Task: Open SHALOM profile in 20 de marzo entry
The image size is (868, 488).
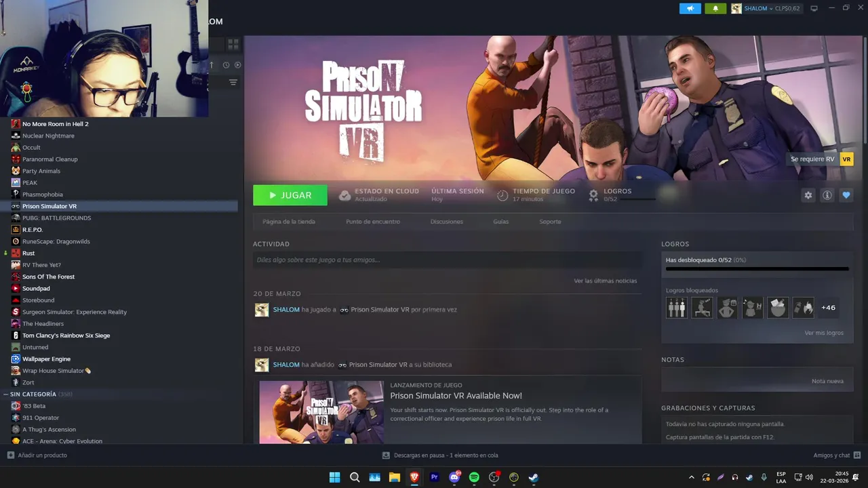Action: [286, 310]
